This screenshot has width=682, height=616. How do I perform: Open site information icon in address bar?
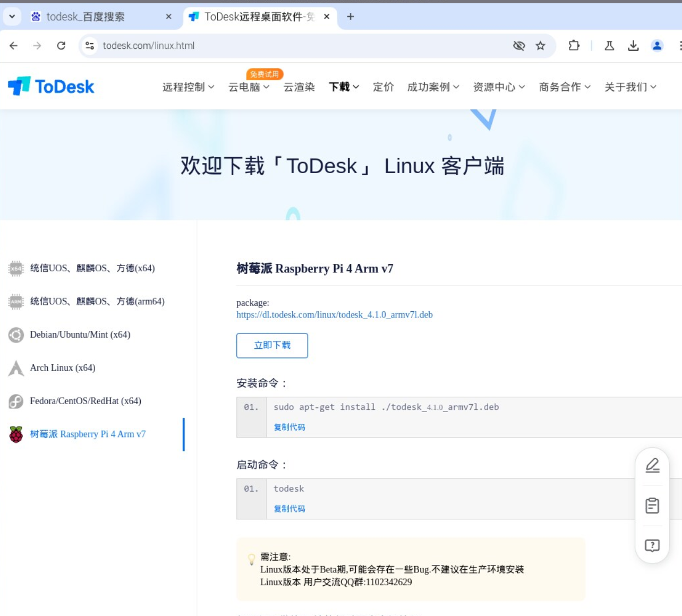pos(90,46)
